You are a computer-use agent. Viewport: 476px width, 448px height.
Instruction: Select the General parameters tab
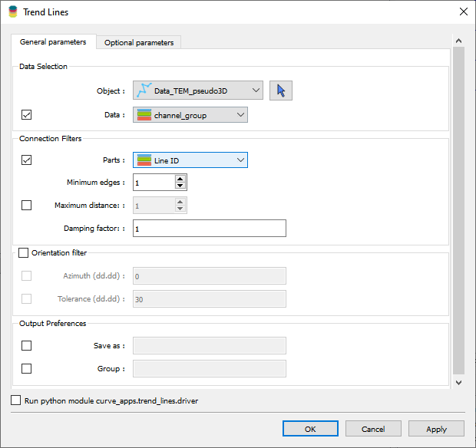tap(53, 42)
